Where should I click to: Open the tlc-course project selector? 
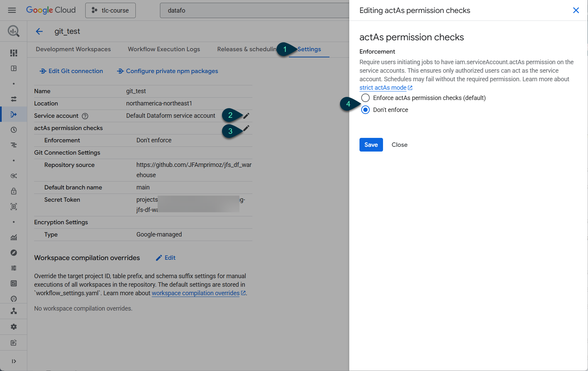[111, 11]
